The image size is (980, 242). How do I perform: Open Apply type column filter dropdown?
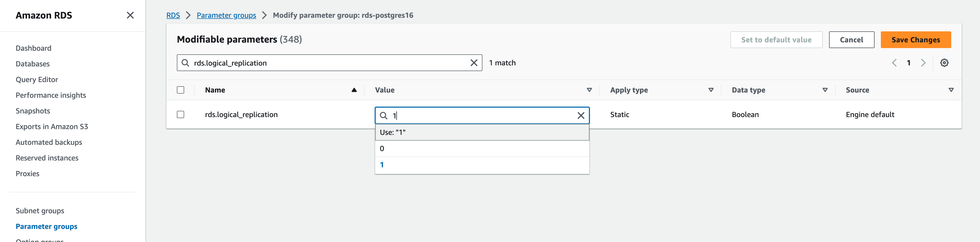click(711, 90)
